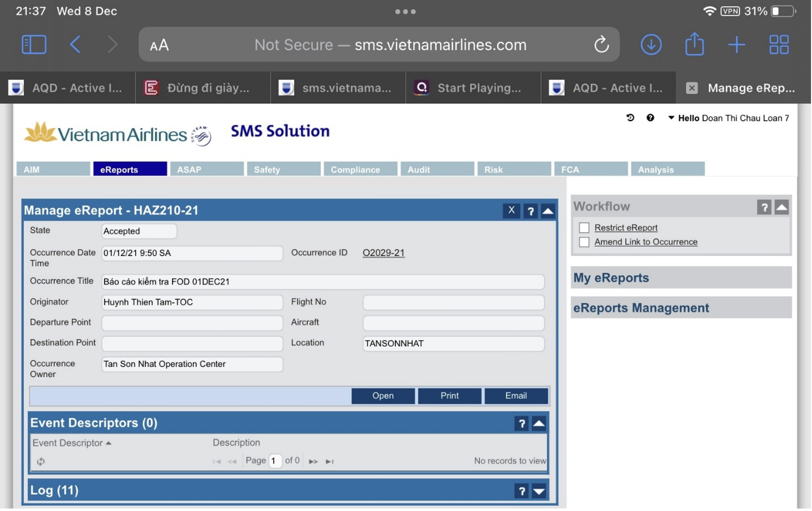Open help for Event Descriptors

point(522,424)
